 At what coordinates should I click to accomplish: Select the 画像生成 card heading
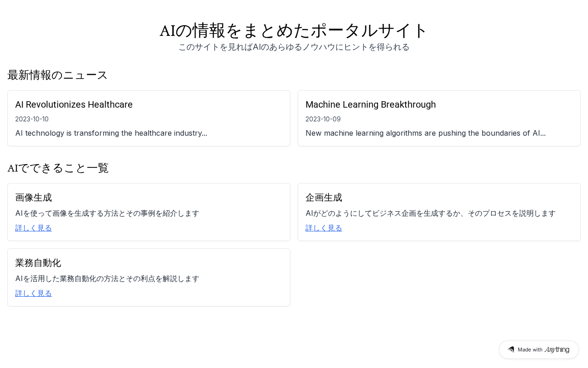click(x=34, y=197)
